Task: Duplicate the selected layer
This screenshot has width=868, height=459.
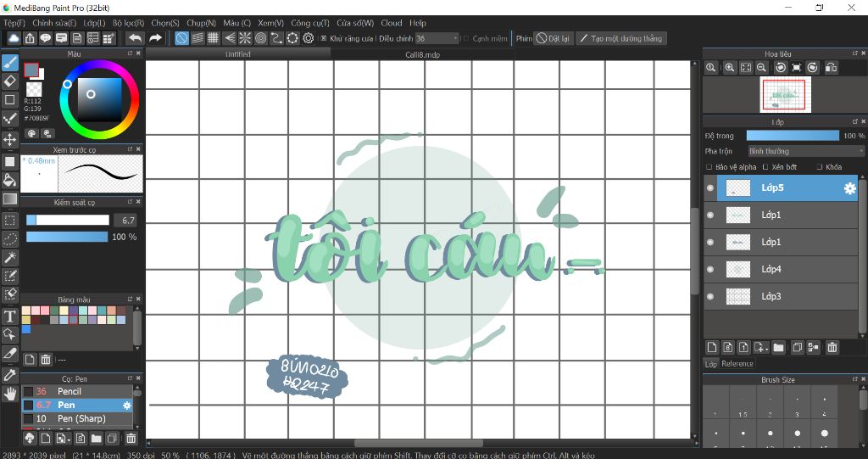Action: point(797,348)
